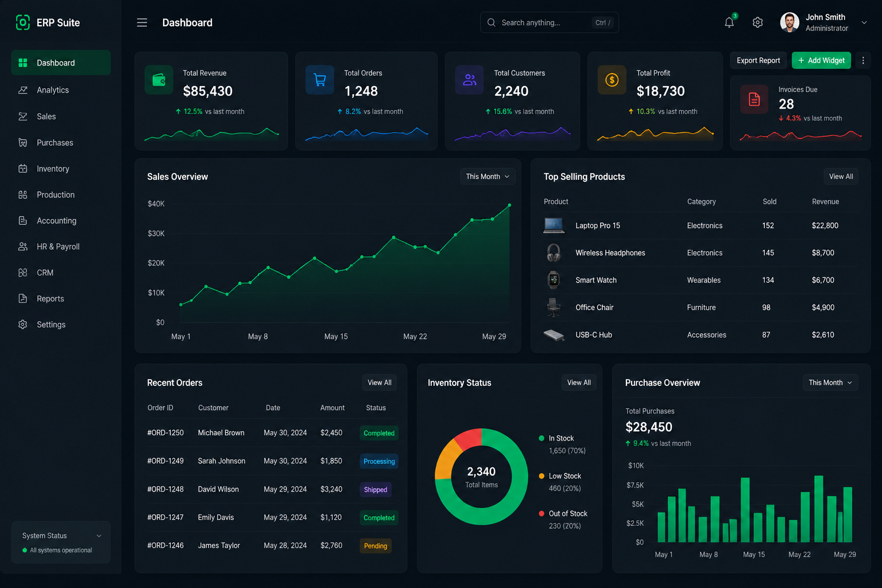The width and height of the screenshot is (882, 588).
Task: Click the Amount column header in orders
Action: 332,408
